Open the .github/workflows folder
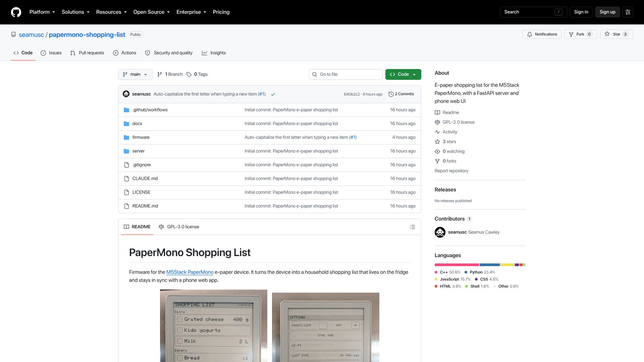Viewport: 644px width, 362px height. pos(150,110)
